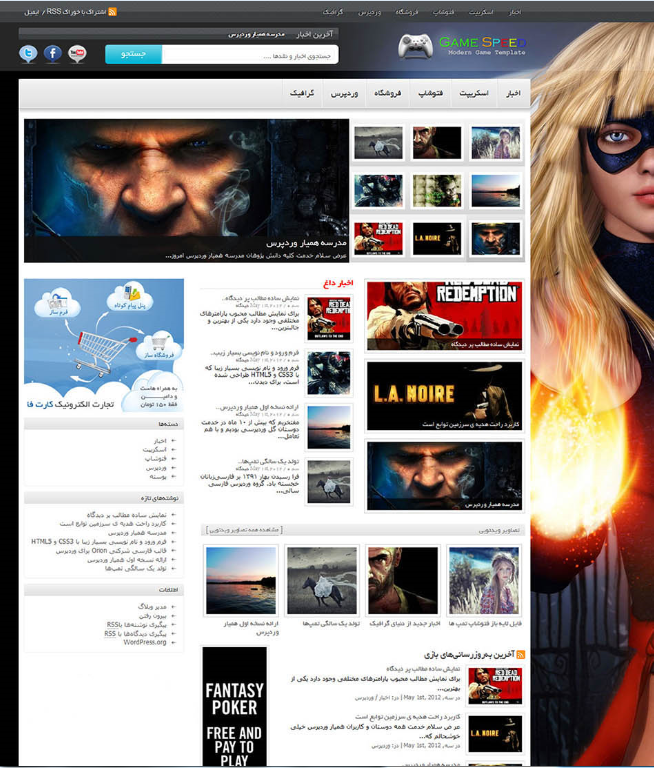Open the Red Dead Redemption featured banner

point(443,315)
